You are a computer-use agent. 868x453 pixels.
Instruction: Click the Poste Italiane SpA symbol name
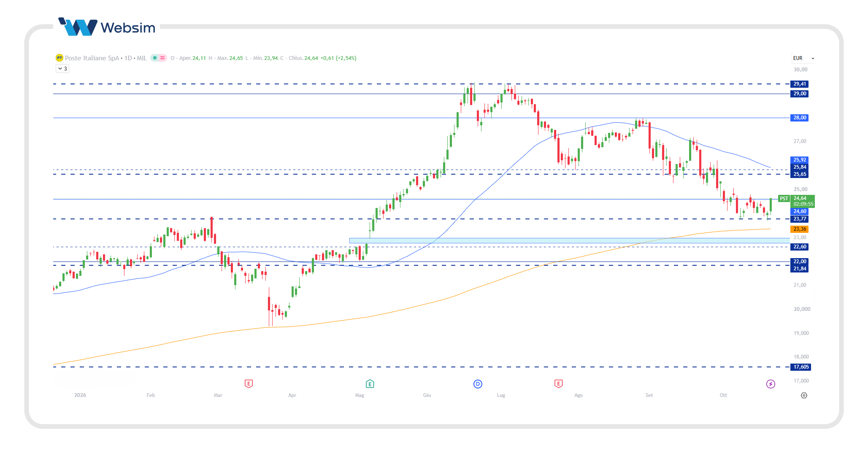click(92, 58)
